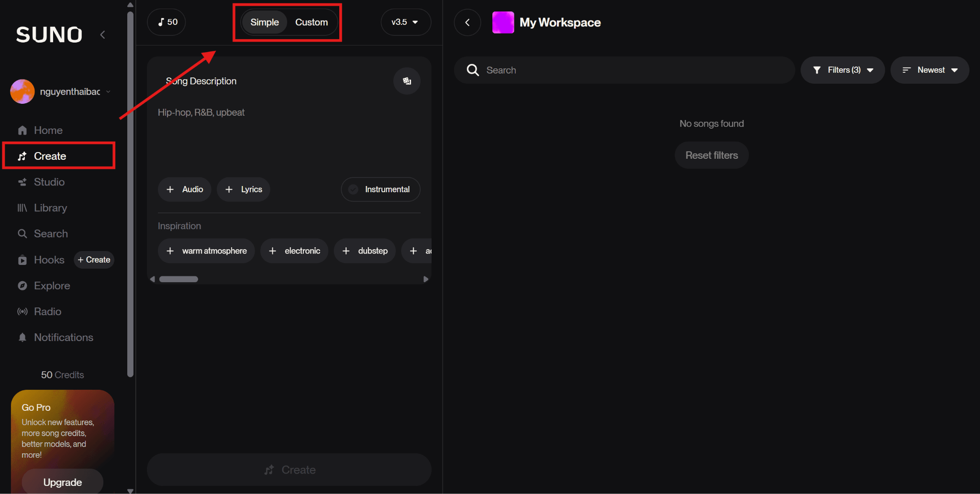Click the left arrow of inspiration scrollbar
The width and height of the screenshot is (980, 494).
(152, 279)
